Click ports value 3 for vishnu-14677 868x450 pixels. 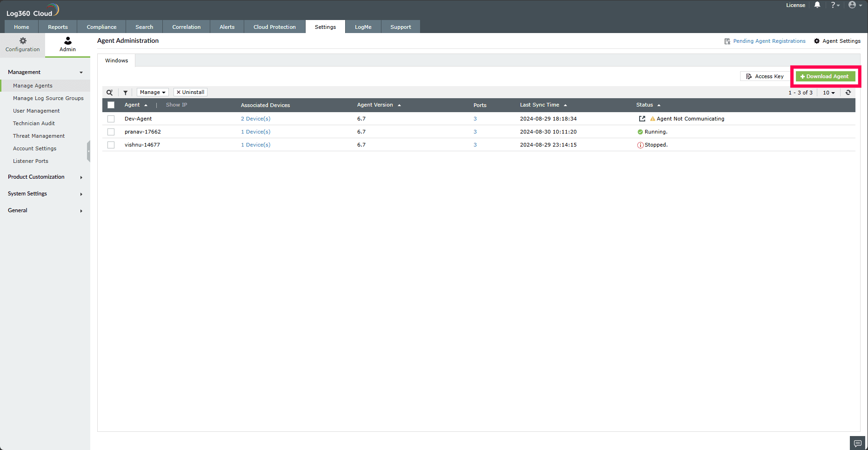click(x=475, y=145)
